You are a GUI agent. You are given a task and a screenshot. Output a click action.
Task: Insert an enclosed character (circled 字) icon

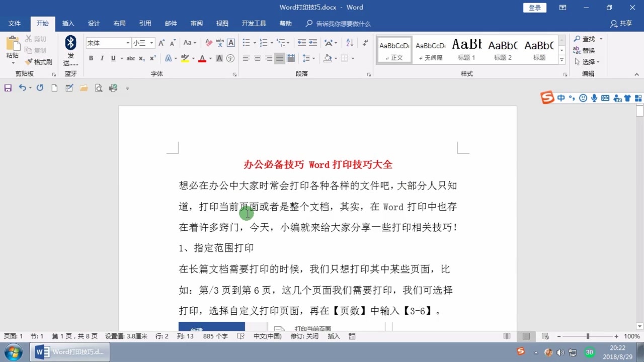point(230,58)
